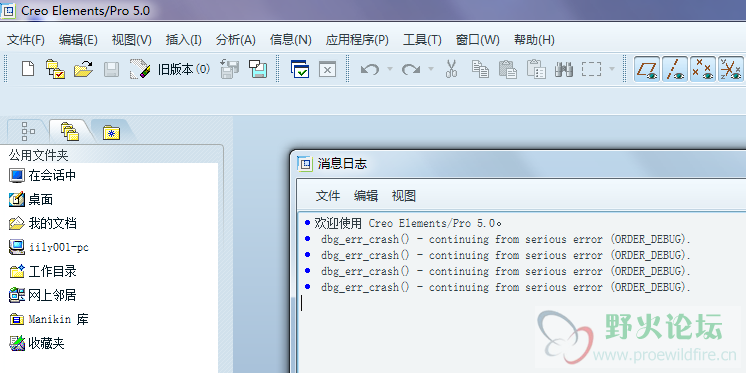Click the 公用文件夹 header
Image resolution: width=746 pixels, height=373 pixels.
tap(38, 155)
